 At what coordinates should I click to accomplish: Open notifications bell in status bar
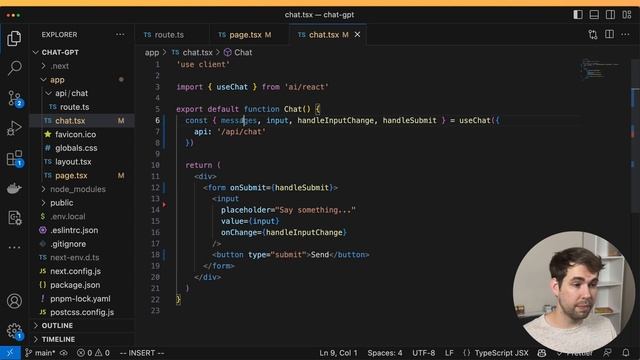coord(626,353)
